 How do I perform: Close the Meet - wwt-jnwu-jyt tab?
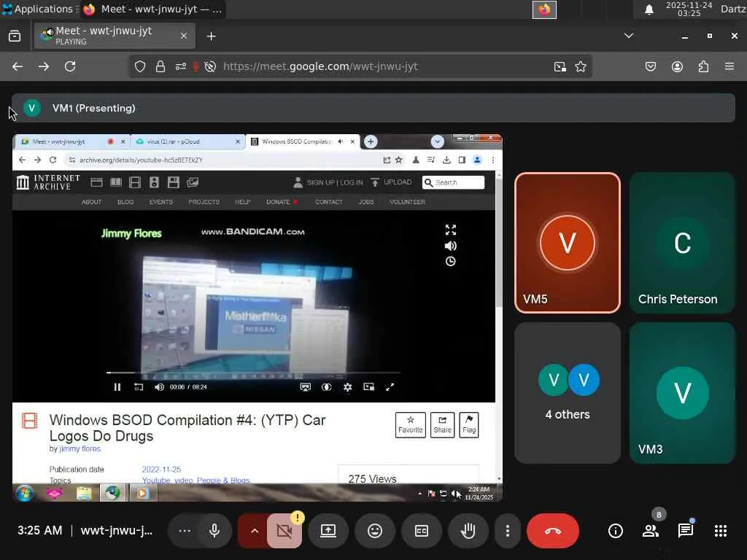click(184, 36)
